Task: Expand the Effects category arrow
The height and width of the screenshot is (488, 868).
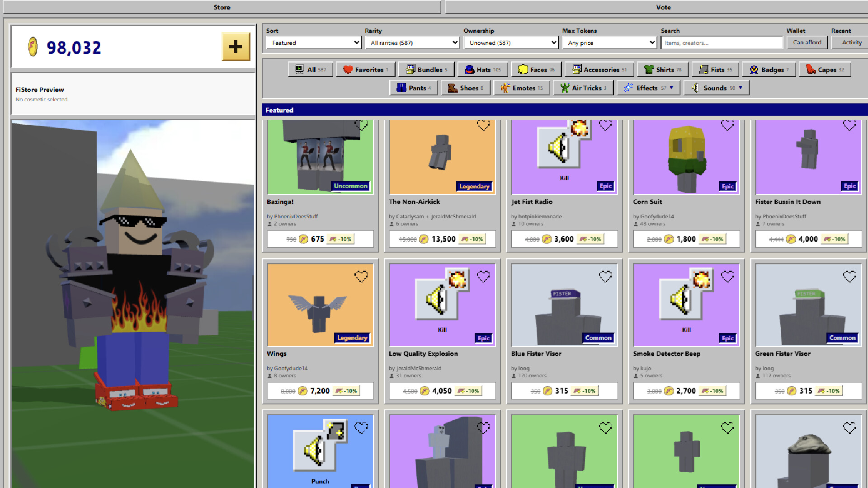Action: 671,88
